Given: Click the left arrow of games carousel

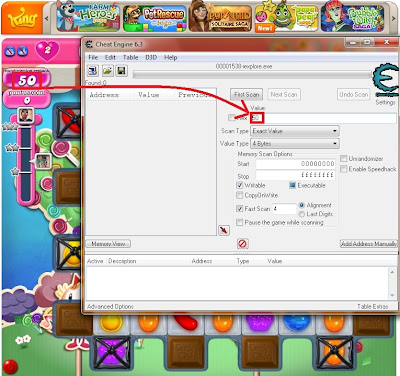Looking at the screenshot, I should [x=47, y=18].
